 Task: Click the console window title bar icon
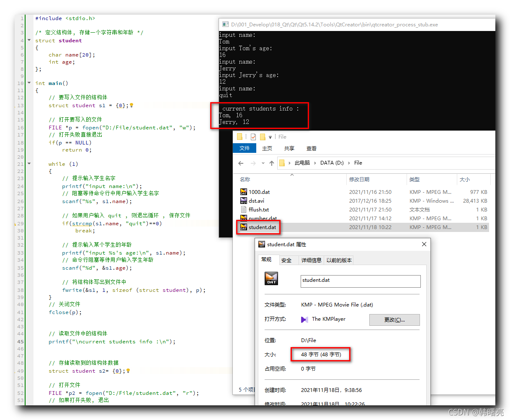pyautogui.click(x=225, y=24)
